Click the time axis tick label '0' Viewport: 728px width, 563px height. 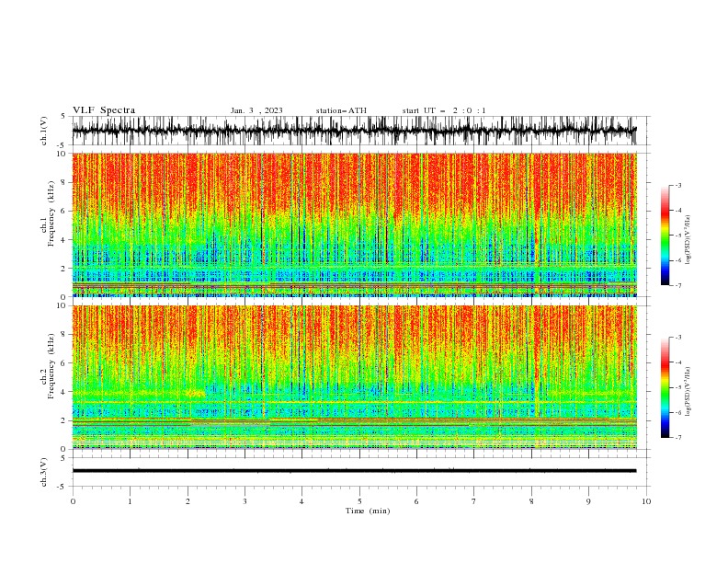[x=73, y=501]
